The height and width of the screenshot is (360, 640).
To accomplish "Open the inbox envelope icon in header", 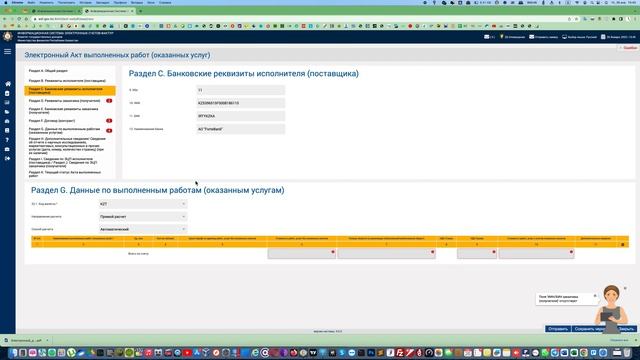I will (487, 37).
